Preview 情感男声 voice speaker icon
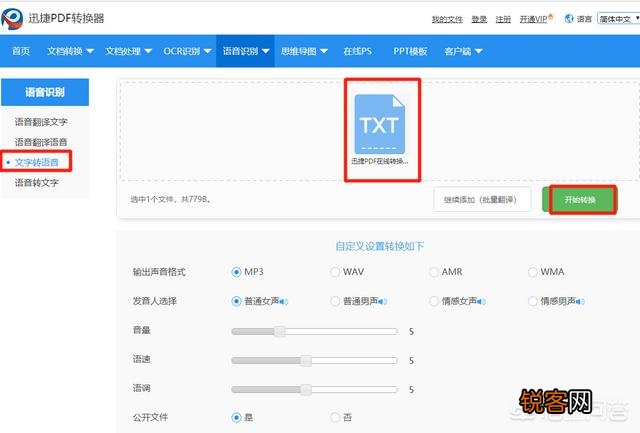The height and width of the screenshot is (433, 640). pos(580,302)
